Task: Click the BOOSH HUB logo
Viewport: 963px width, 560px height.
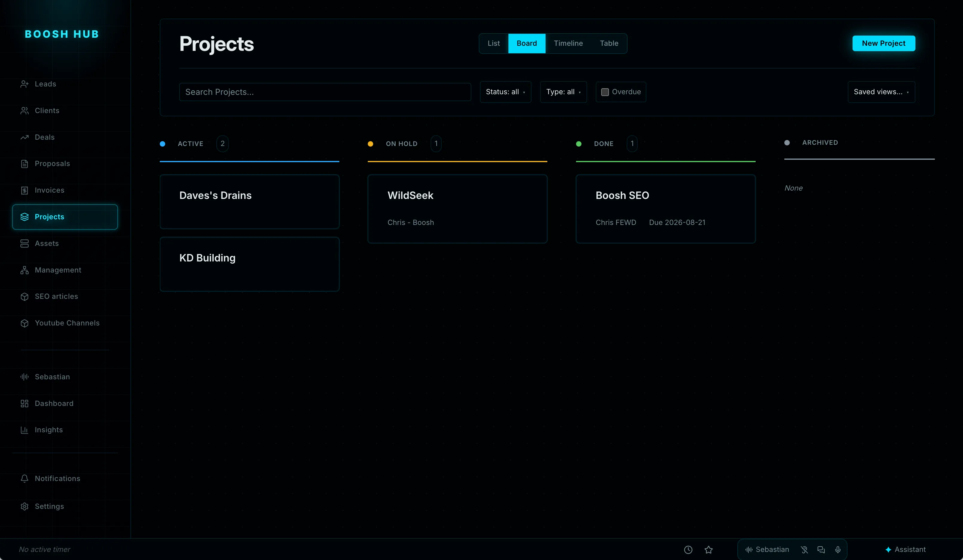Action: point(62,34)
